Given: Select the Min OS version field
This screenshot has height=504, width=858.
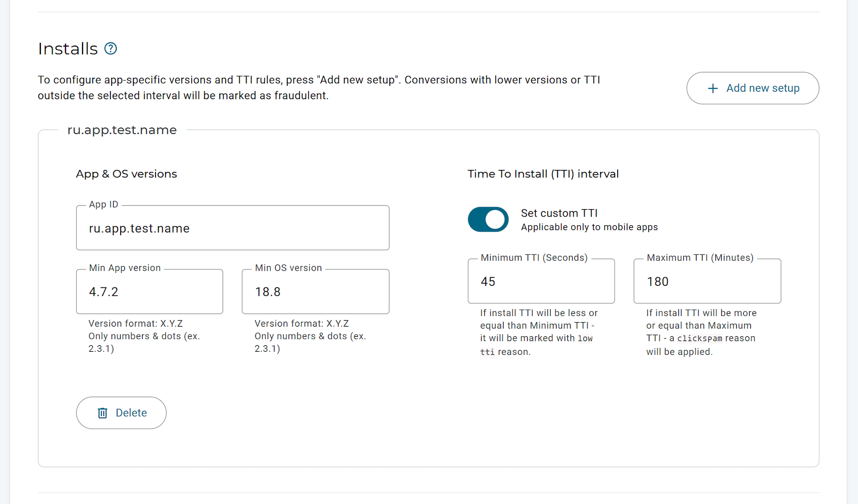Looking at the screenshot, I should 315,292.
